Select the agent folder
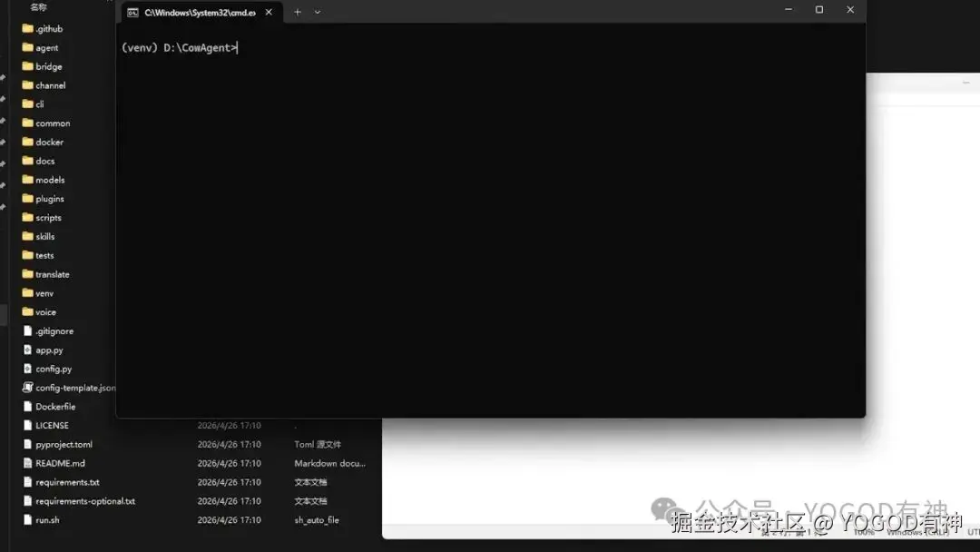 click(x=41, y=47)
